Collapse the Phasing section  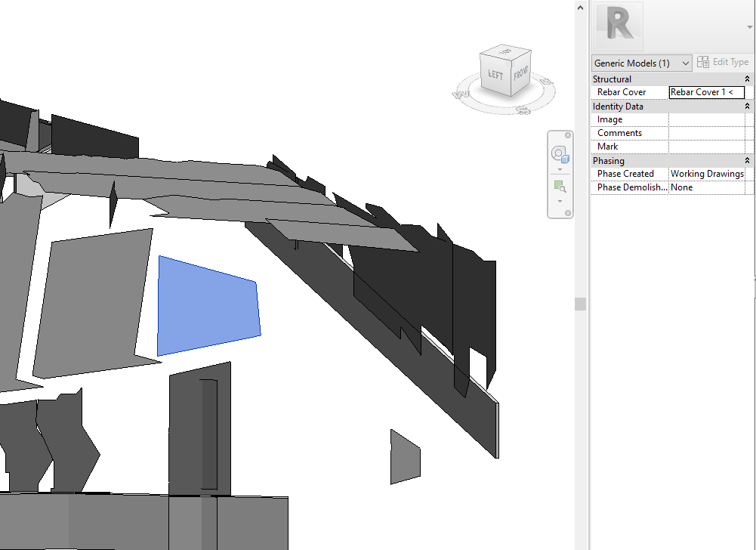(748, 160)
